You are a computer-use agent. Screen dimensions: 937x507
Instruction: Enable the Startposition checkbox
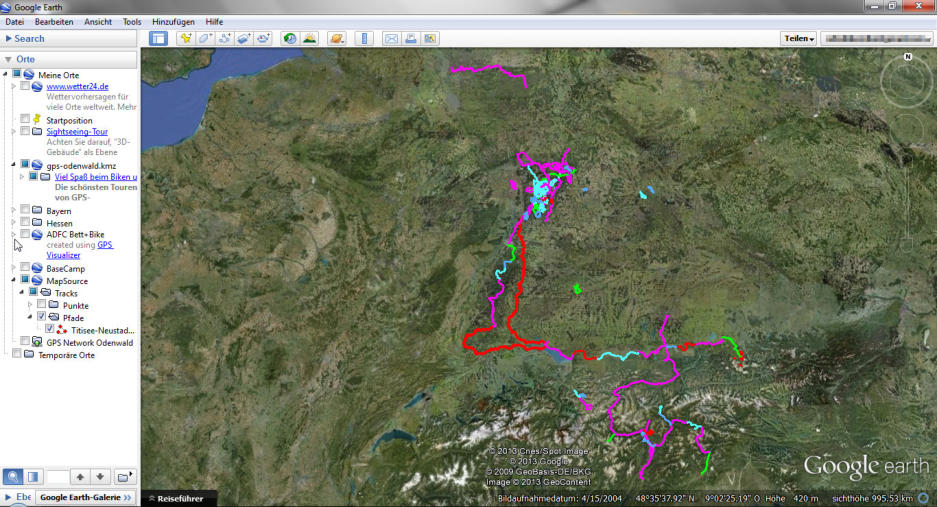pos(25,120)
